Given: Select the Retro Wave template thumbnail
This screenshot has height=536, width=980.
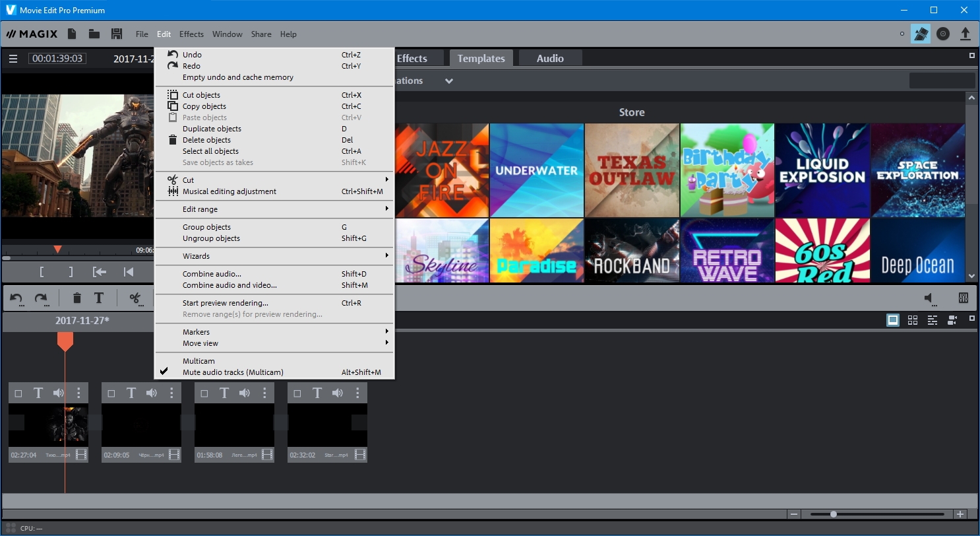Looking at the screenshot, I should pyautogui.click(x=727, y=251).
